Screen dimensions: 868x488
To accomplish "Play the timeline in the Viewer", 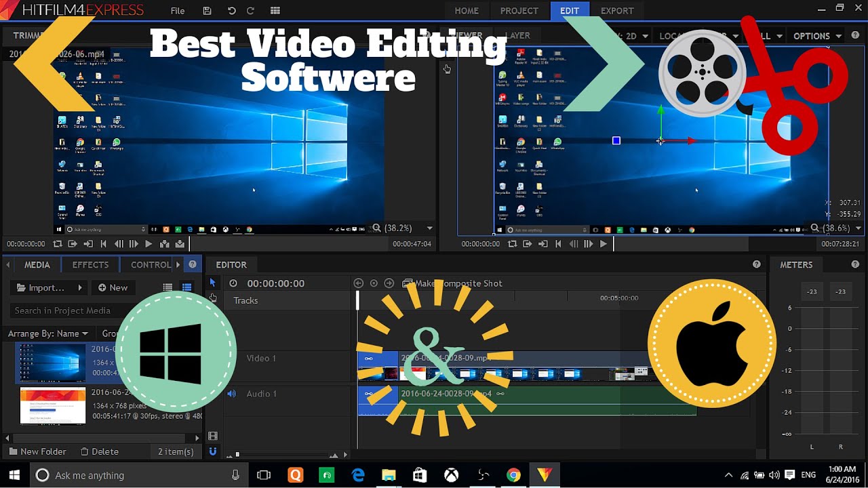I will click(603, 244).
